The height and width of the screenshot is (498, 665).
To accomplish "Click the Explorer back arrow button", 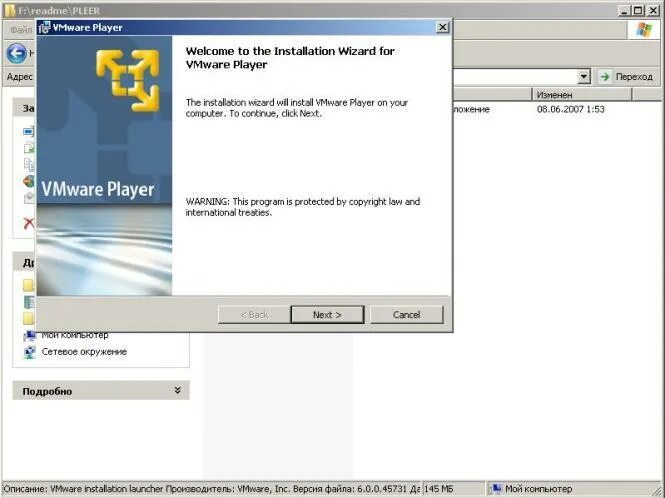I will (x=17, y=53).
